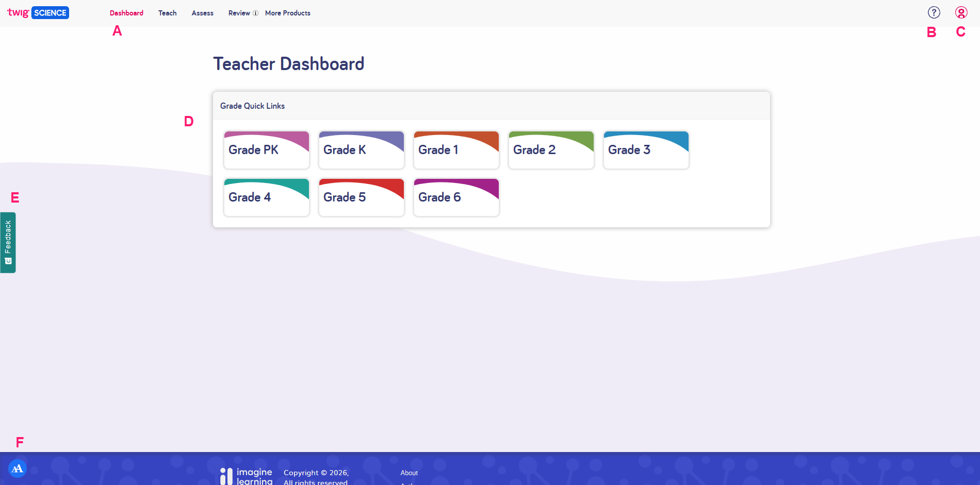Open the Grade 6 quick link
980x485 pixels.
click(456, 197)
